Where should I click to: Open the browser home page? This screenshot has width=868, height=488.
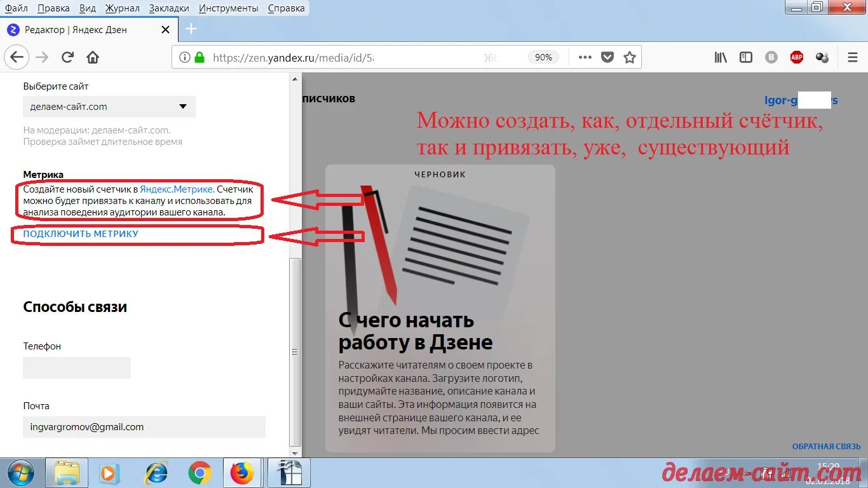pyautogui.click(x=93, y=57)
